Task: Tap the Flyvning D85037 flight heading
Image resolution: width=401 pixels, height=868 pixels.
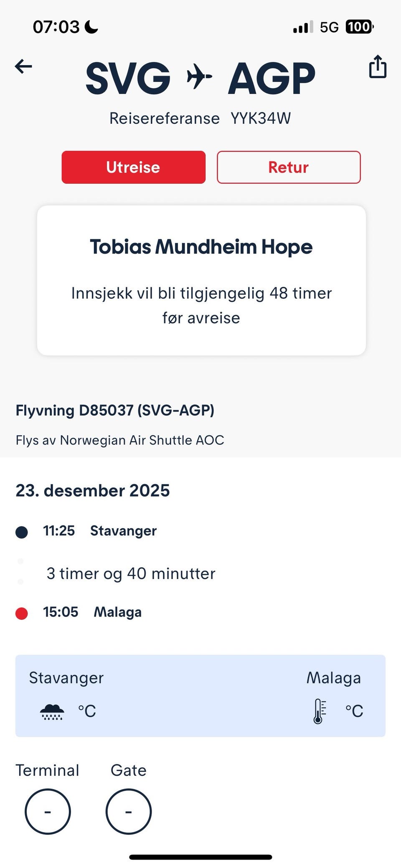Action: pos(115,410)
